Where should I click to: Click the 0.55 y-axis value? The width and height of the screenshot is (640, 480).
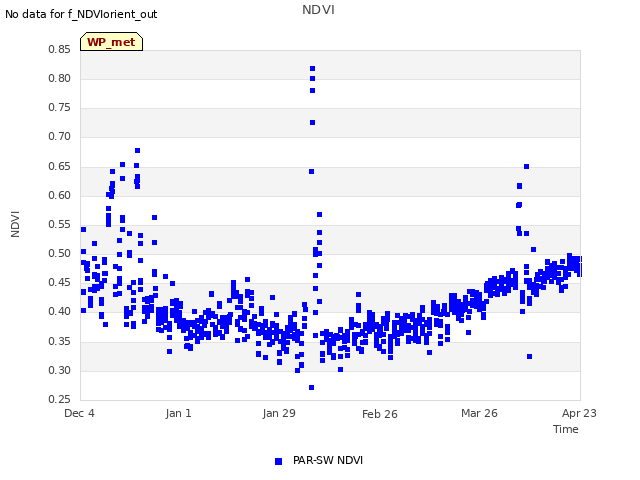tap(59, 224)
